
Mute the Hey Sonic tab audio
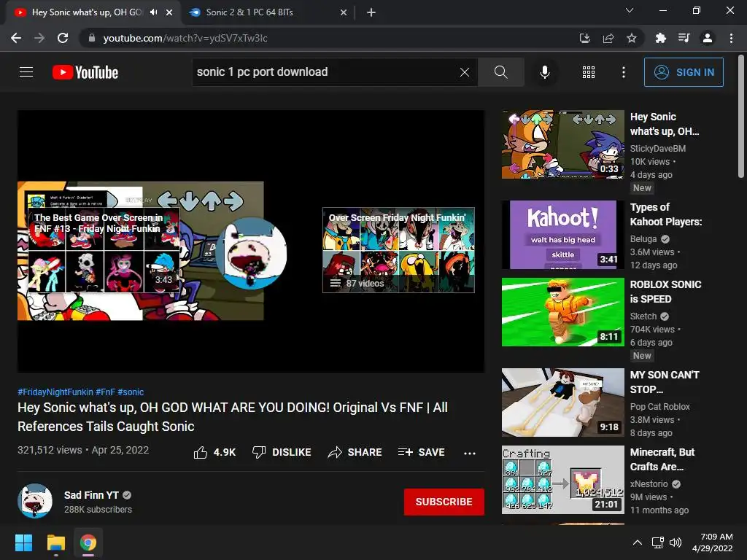coord(153,12)
